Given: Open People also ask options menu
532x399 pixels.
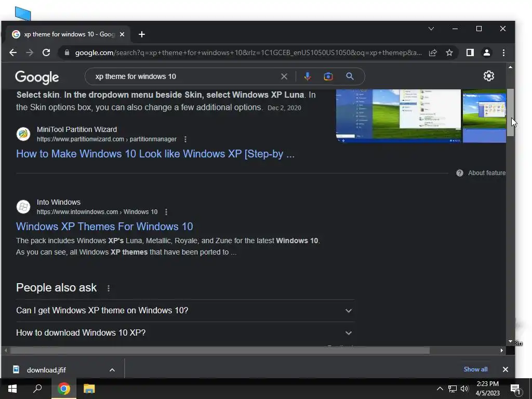Looking at the screenshot, I should pos(109,288).
